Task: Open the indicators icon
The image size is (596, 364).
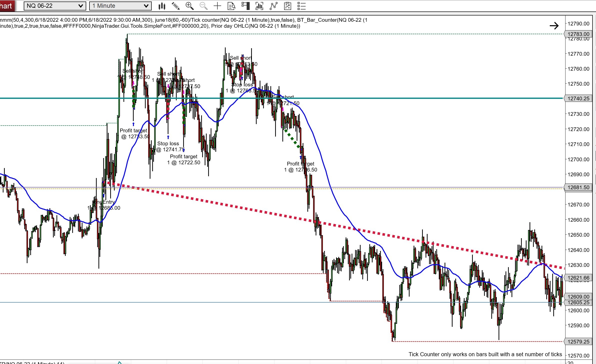Action: click(259, 6)
